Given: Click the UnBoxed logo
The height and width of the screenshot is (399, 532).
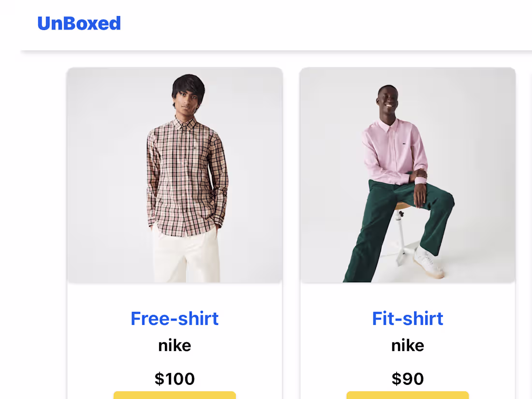Looking at the screenshot, I should coord(79,23).
